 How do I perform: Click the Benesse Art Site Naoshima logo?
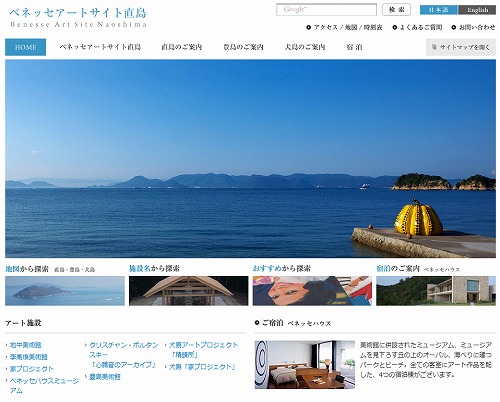[x=78, y=17]
